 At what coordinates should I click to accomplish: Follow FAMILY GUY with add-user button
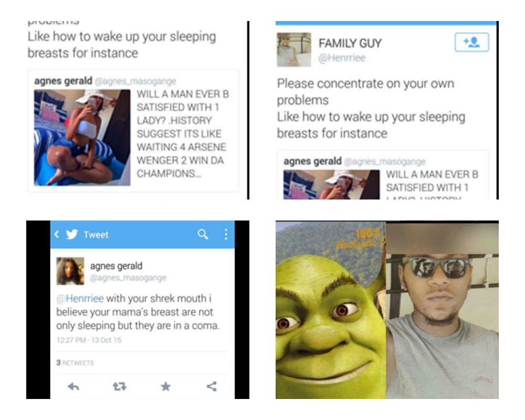point(472,42)
